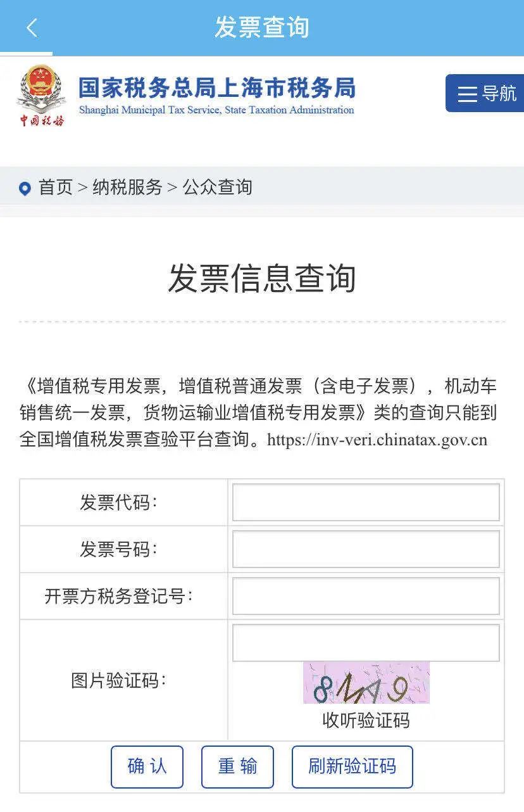Refresh captcha with 刷新验证码 button
Viewport: 524px width, 812px height.
coord(352,766)
